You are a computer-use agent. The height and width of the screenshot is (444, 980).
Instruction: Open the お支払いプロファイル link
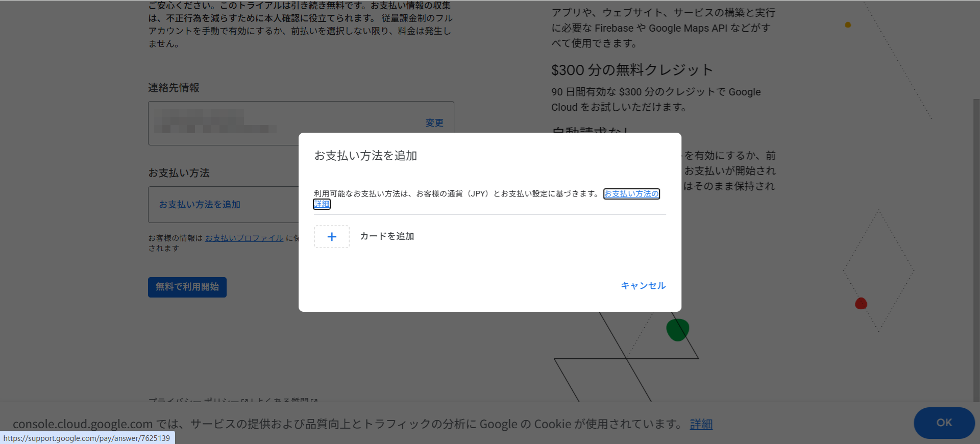click(244, 238)
